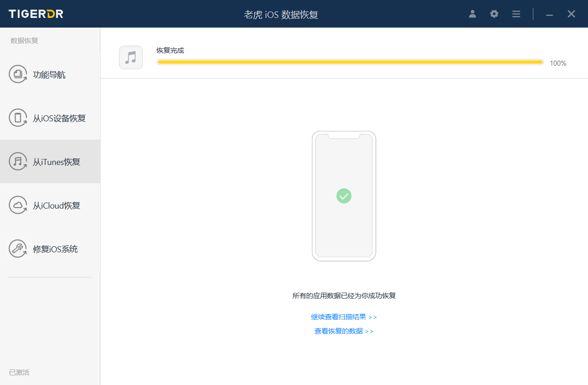Click the yellow recovery progress bar
588x385 pixels.
tap(350, 62)
